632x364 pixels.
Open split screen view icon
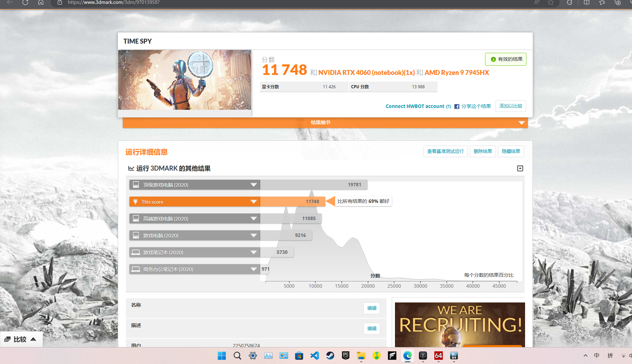pyautogui.click(x=587, y=2)
